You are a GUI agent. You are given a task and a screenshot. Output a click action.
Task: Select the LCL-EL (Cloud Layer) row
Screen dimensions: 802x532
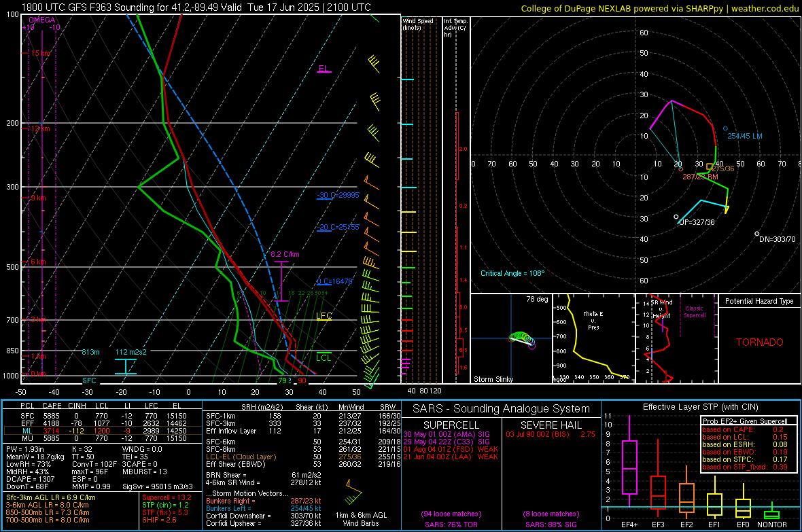click(x=303, y=457)
